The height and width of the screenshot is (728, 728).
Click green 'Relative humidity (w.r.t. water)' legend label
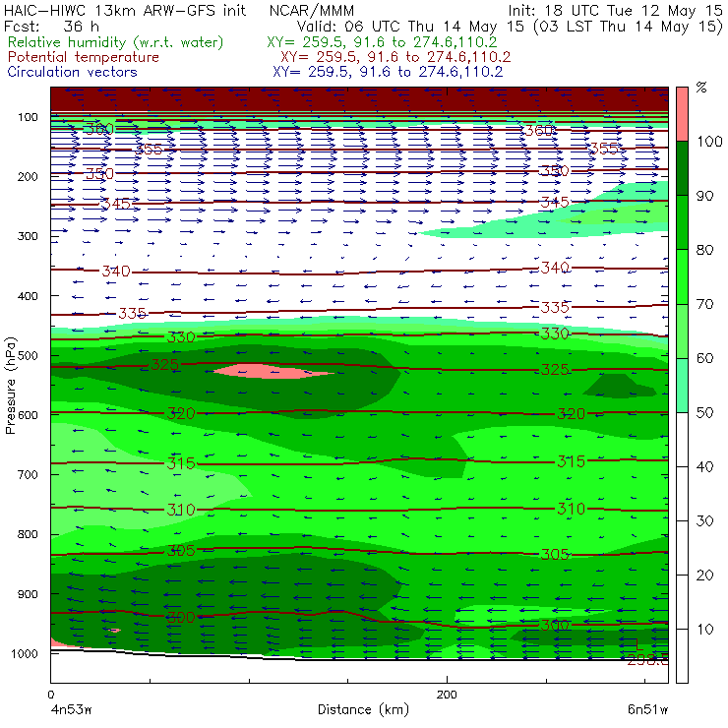click(x=116, y=42)
